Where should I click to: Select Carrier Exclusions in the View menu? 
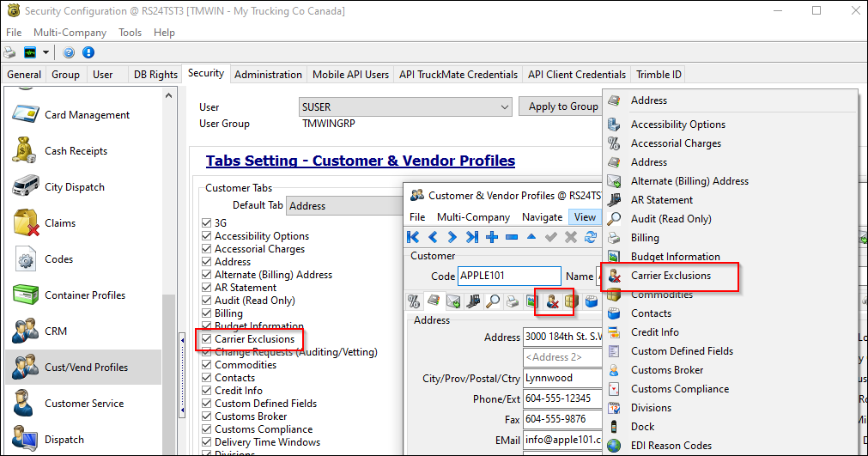(x=671, y=276)
